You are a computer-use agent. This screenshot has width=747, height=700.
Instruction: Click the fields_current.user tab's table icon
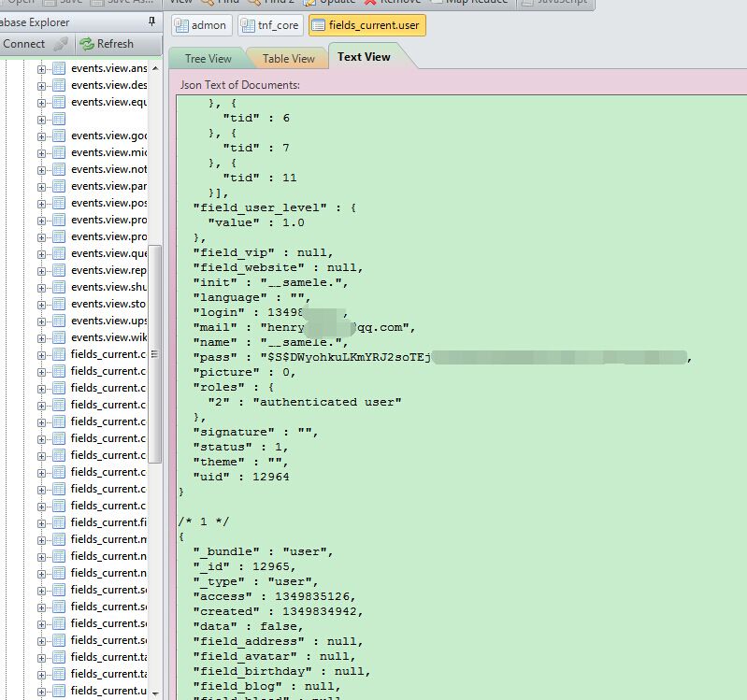coord(318,25)
